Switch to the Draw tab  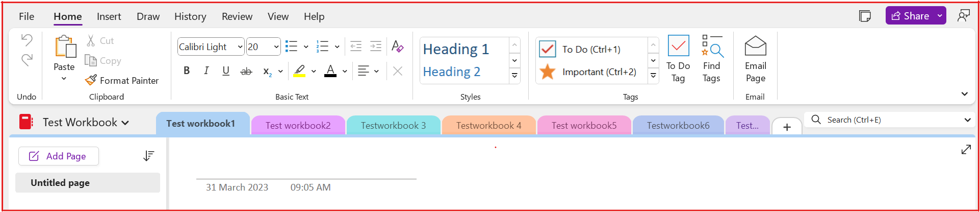click(148, 16)
